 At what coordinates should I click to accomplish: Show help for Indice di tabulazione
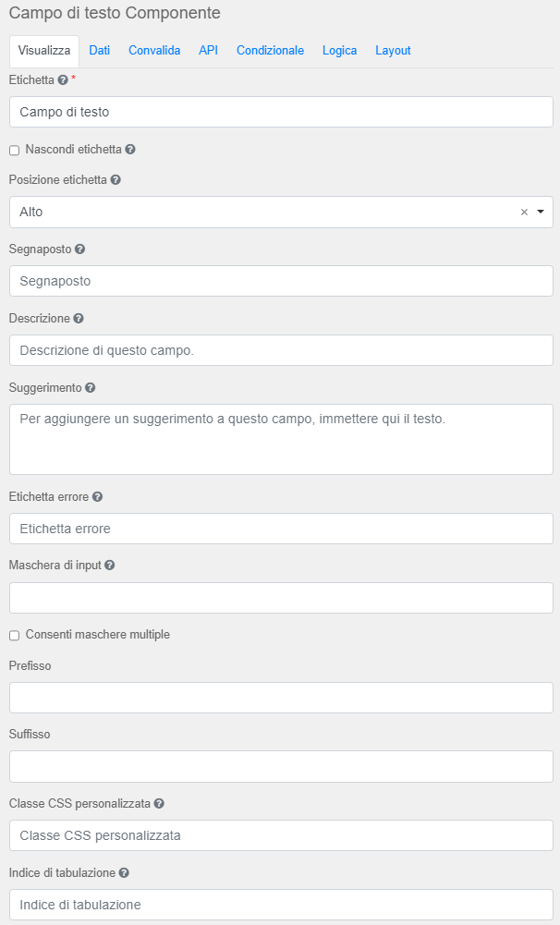(124, 872)
